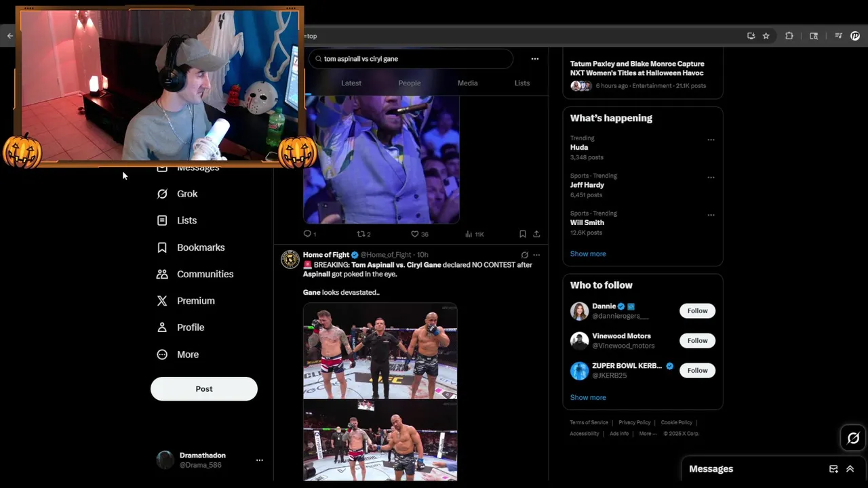Open Vinewood Motors profile avatar
This screenshot has width=868, height=488.
pyautogui.click(x=579, y=341)
